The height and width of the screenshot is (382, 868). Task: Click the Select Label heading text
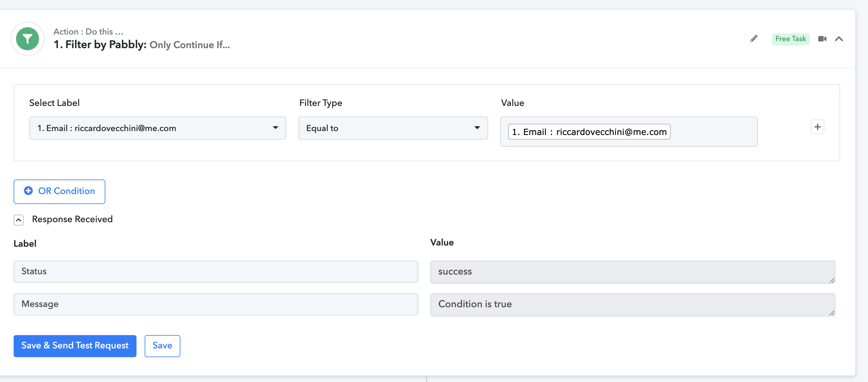(x=54, y=103)
